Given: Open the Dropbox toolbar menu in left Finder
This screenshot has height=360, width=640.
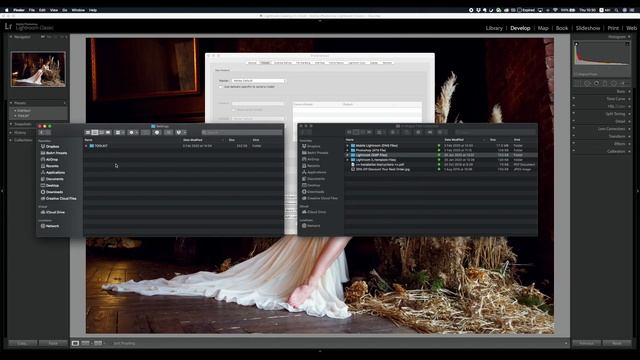Looking at the screenshot, I should (180, 132).
